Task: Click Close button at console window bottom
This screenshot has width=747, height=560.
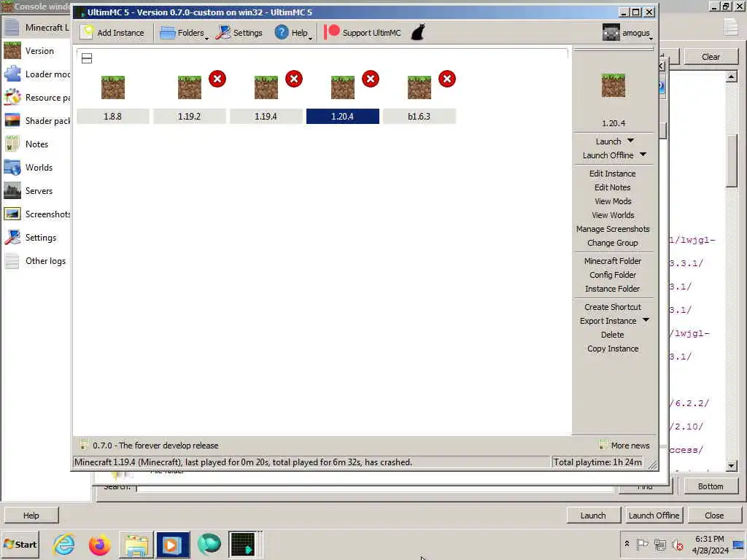Action: (x=714, y=516)
